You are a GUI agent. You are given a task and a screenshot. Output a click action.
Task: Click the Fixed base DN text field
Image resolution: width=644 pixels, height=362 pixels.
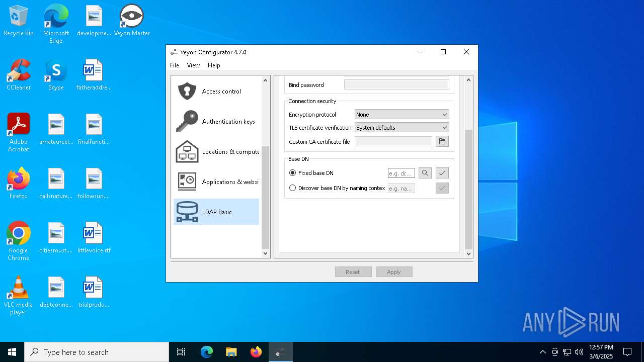tap(401, 173)
